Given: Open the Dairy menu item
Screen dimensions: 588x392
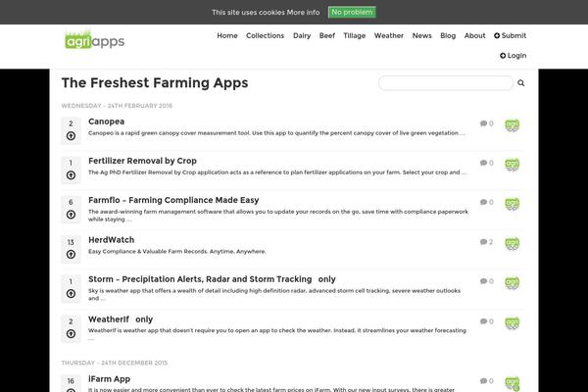Looking at the screenshot, I should (302, 35).
